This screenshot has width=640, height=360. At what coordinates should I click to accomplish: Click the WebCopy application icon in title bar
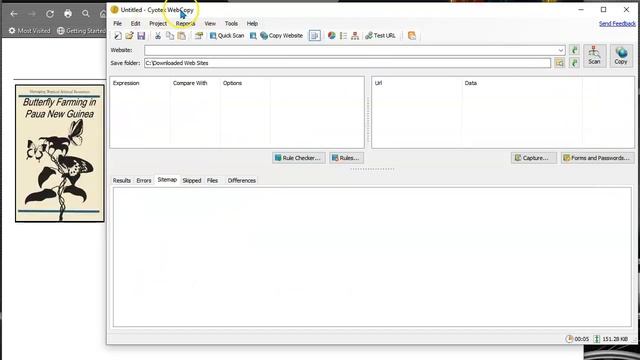[x=115, y=10]
